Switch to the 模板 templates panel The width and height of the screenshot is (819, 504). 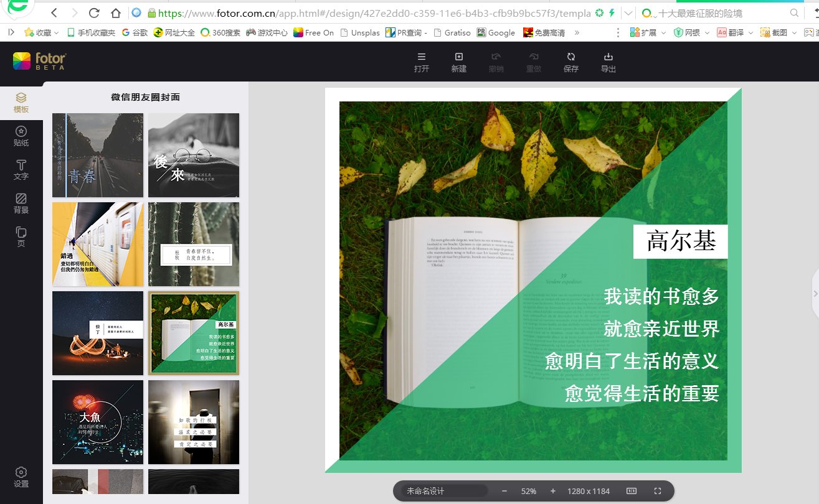pyautogui.click(x=21, y=101)
